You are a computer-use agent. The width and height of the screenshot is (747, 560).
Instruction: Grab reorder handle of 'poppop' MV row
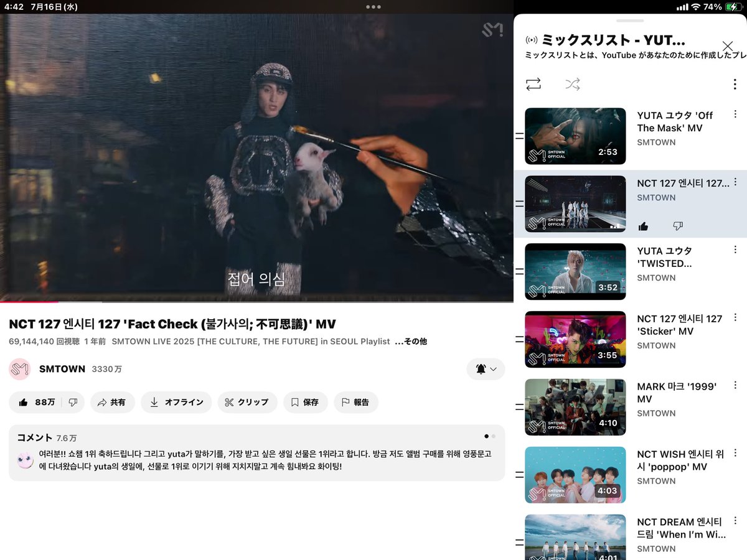519,475
